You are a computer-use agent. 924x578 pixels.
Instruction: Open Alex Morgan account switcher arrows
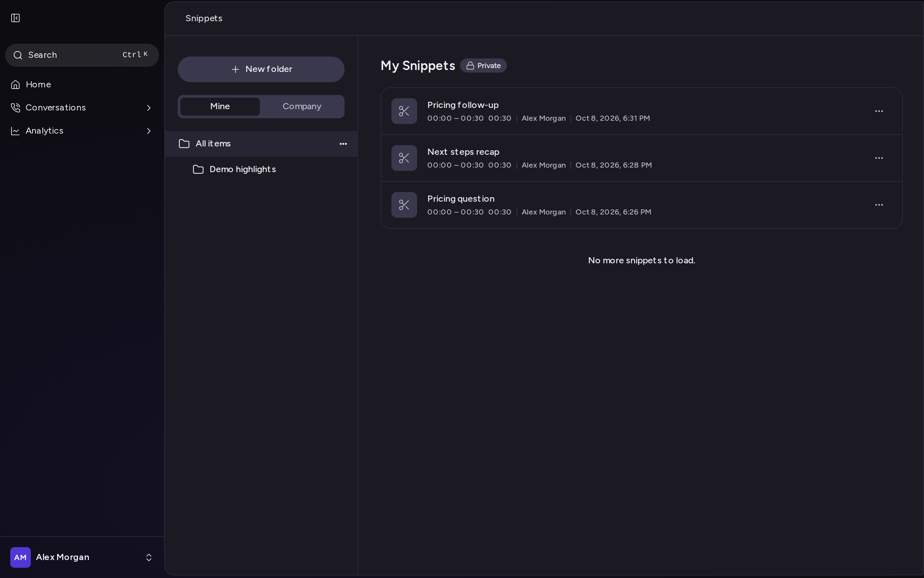[x=149, y=557]
